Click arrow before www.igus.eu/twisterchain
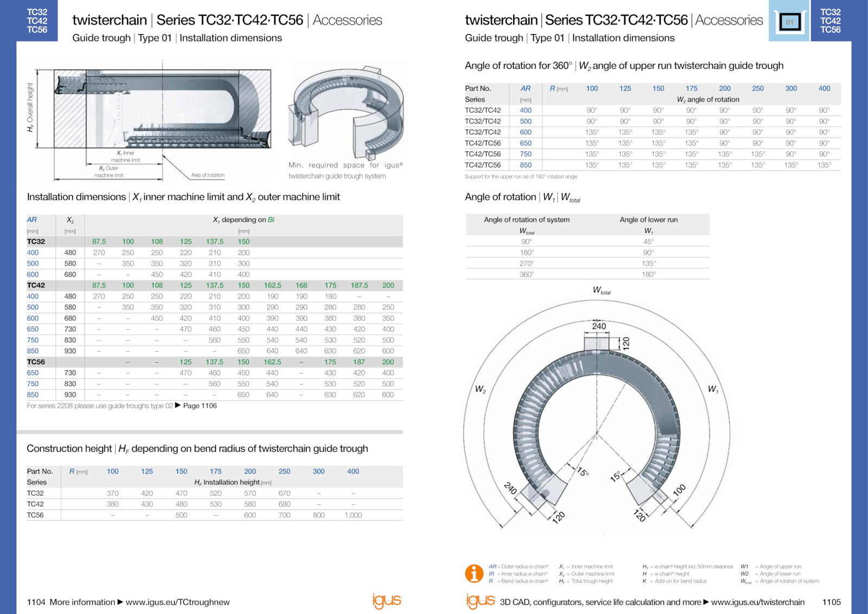This screenshot has height=614, width=868. tap(706, 602)
